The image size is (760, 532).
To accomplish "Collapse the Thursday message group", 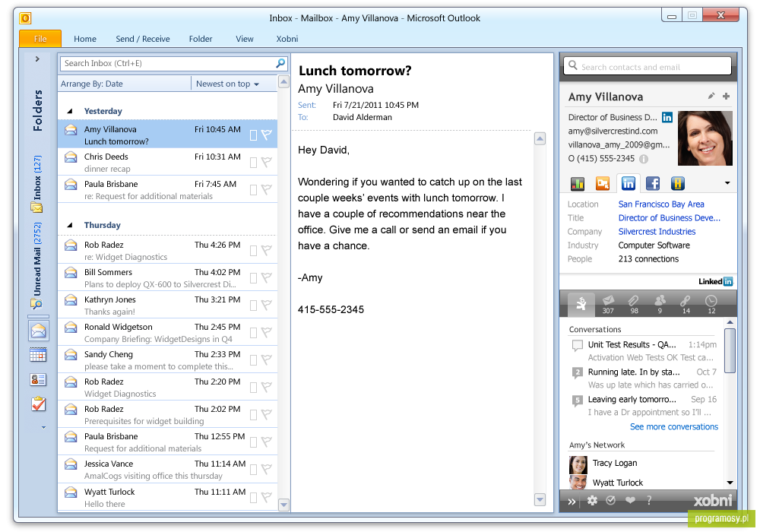I will (70, 225).
